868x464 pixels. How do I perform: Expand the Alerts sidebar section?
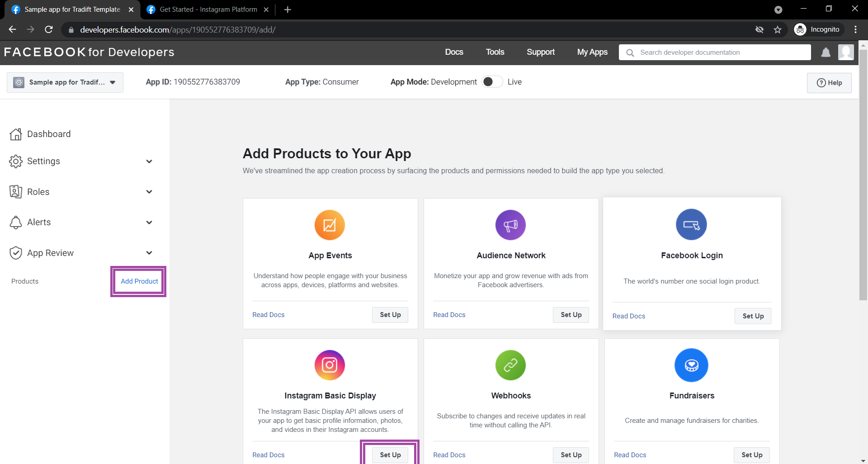click(149, 223)
